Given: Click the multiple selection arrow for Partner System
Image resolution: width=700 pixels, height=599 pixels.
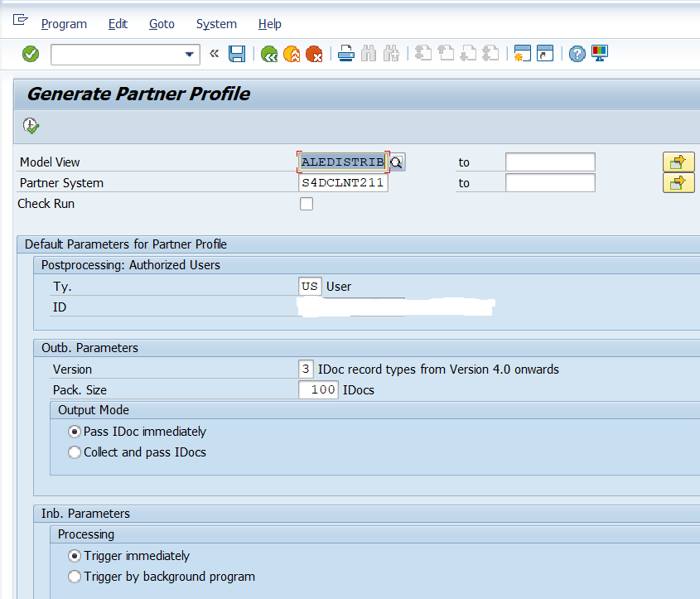Looking at the screenshot, I should coord(678,182).
